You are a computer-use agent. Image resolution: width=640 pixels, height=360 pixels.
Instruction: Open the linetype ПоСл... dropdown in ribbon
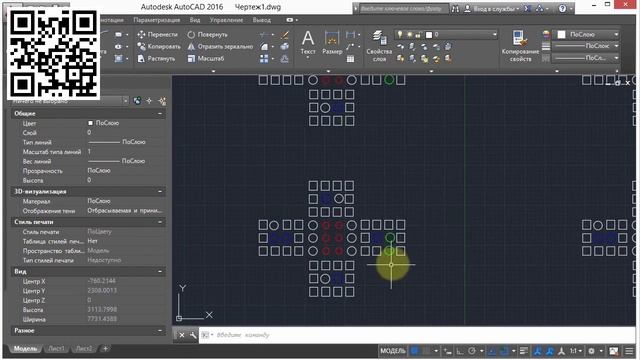click(x=587, y=58)
